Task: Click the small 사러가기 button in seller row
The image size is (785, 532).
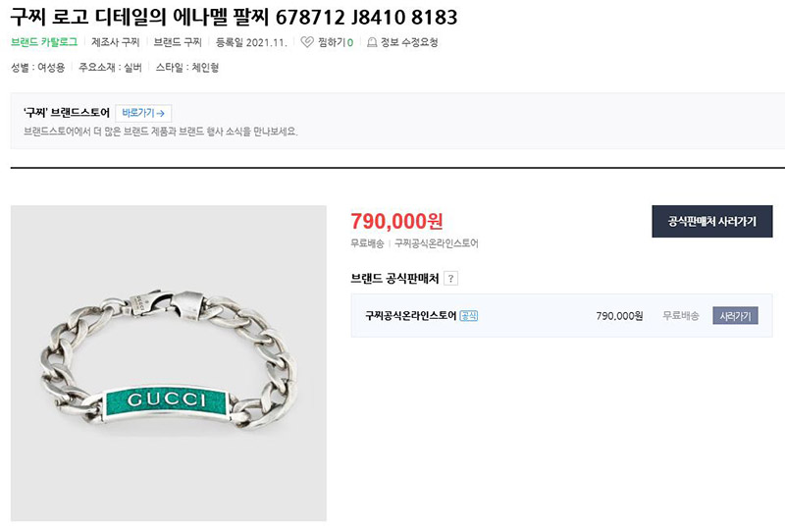Action: coord(735,316)
